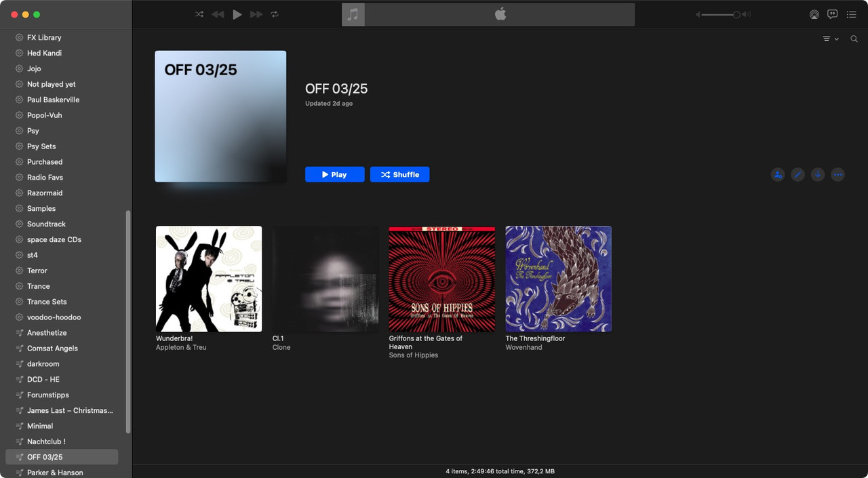This screenshot has height=478, width=868.
Task: Open the Wunderbra! album cover
Action: (x=209, y=279)
